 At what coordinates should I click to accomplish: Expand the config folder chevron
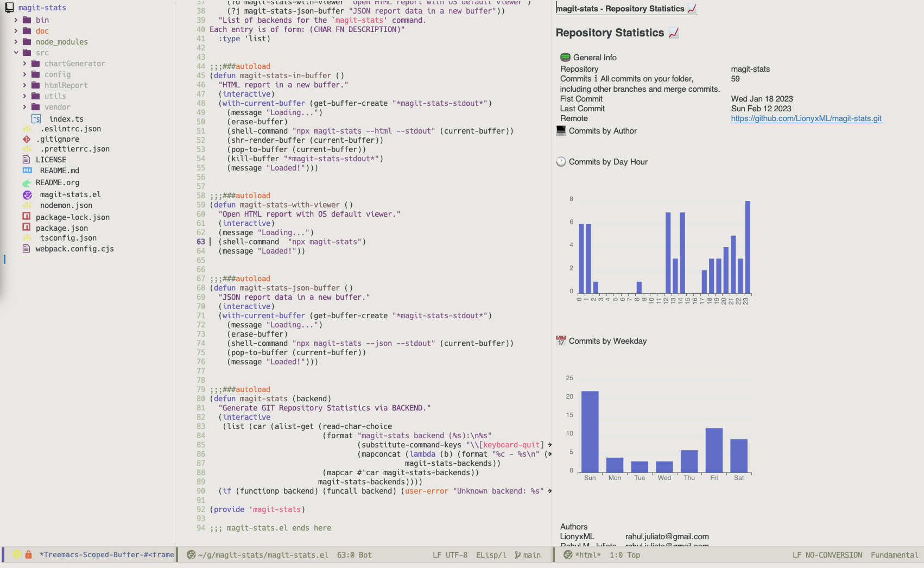point(24,74)
